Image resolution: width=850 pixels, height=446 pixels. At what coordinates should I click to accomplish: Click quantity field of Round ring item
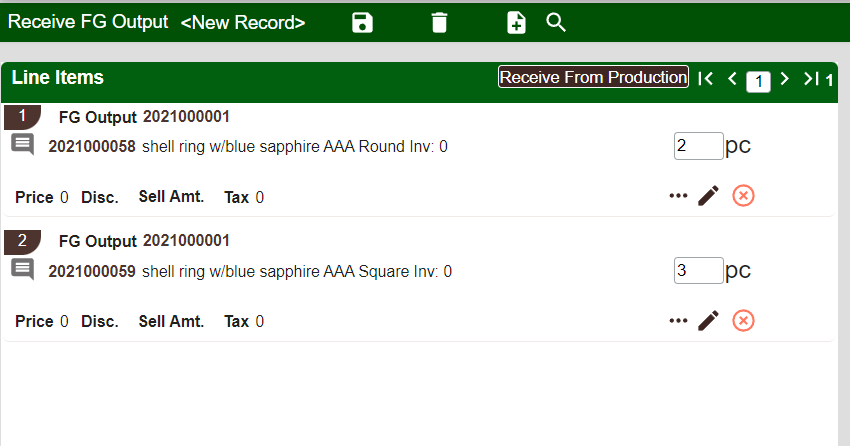click(x=697, y=146)
